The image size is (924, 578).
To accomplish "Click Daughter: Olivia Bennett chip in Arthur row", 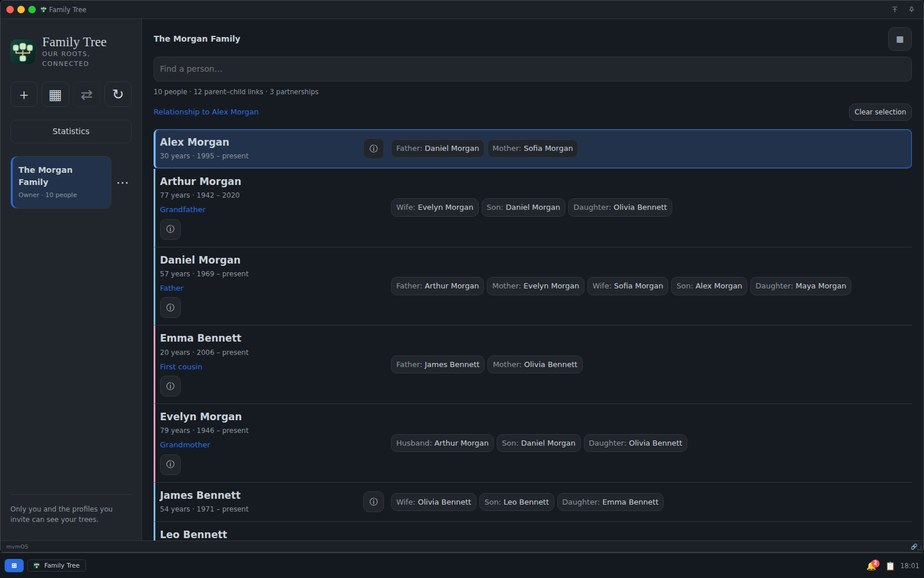I will (x=620, y=208).
